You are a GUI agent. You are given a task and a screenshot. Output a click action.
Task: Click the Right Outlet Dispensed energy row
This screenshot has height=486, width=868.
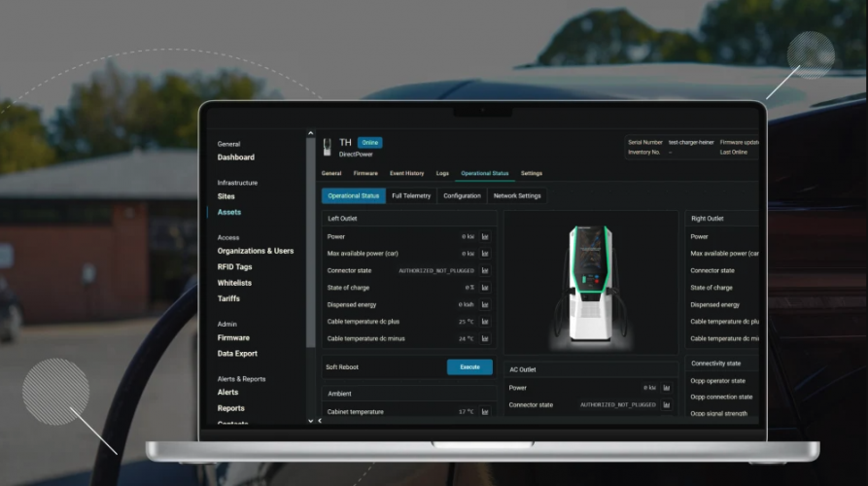(722, 305)
